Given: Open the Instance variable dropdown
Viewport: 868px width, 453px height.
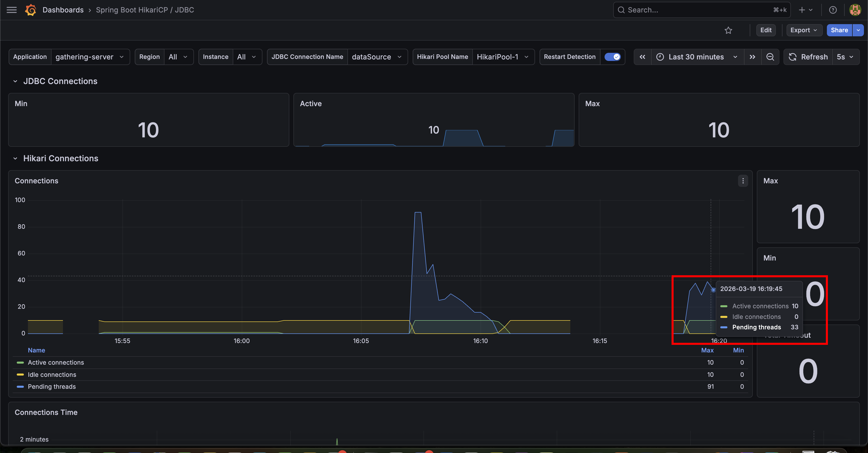Looking at the screenshot, I should [247, 57].
